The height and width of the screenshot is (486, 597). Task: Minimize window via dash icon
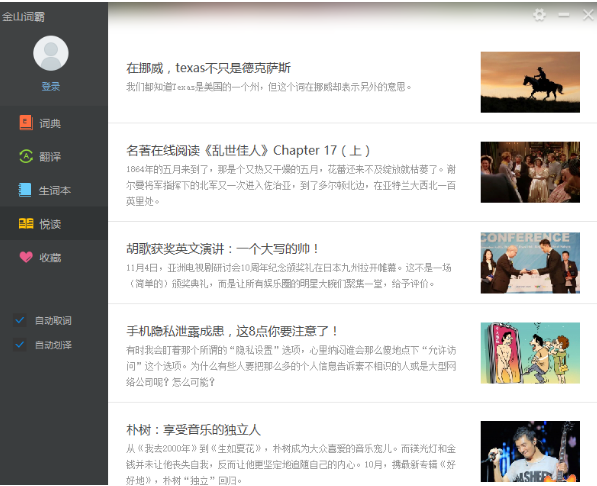[564, 15]
